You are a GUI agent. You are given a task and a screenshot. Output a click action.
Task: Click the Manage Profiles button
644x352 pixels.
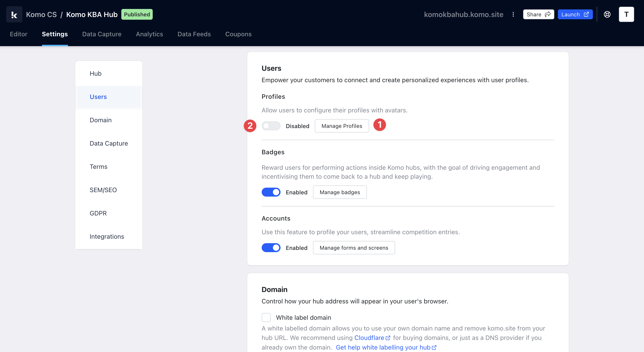coord(342,126)
